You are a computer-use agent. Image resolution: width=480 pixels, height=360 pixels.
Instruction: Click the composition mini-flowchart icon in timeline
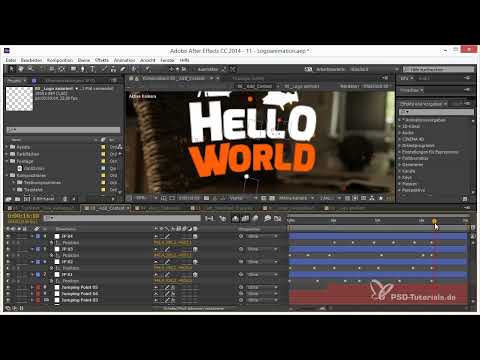pyautogui.click(x=210, y=219)
